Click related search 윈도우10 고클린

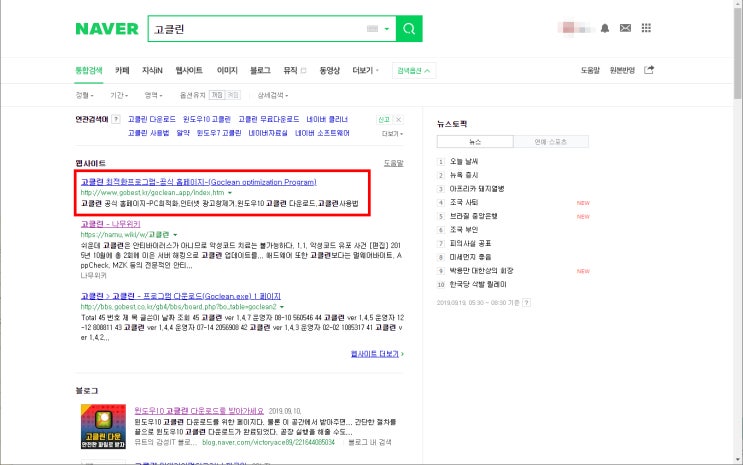tap(207, 119)
